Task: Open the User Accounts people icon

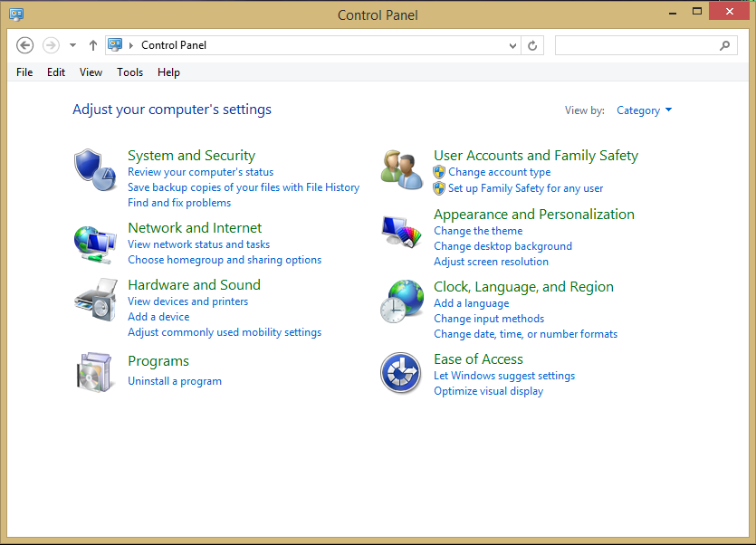Action: 402,170
